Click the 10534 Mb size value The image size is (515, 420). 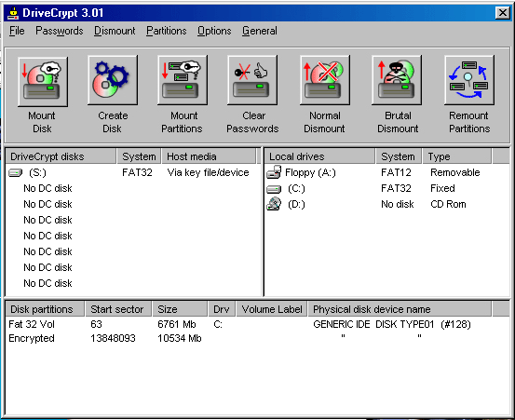[180, 338]
